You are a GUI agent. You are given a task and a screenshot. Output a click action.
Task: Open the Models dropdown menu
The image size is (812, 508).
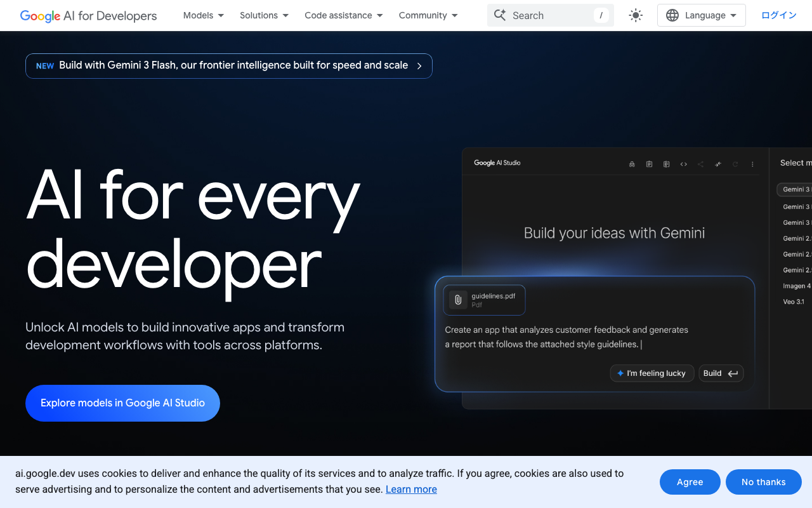click(x=203, y=15)
